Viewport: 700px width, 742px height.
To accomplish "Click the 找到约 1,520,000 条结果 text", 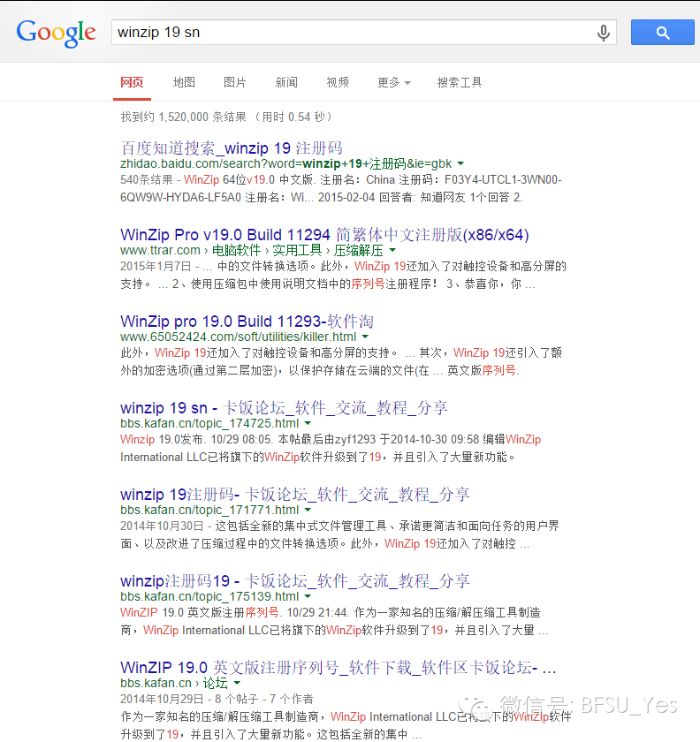I will click(x=183, y=117).
